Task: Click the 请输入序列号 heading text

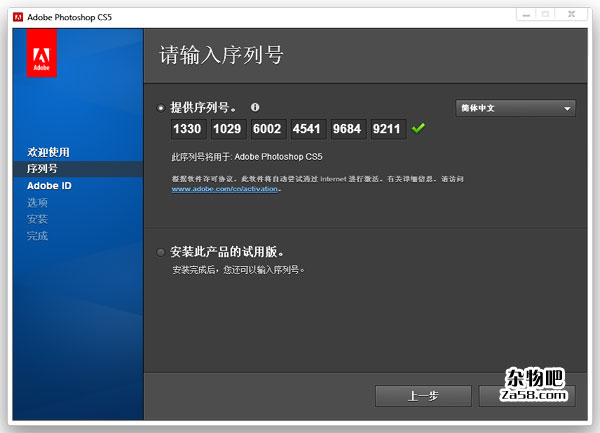Action: click(x=221, y=55)
